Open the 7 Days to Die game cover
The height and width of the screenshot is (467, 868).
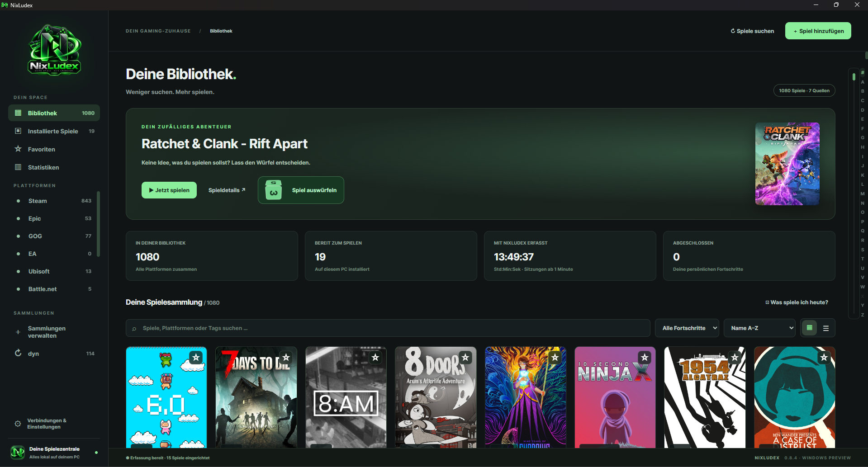[256, 397]
